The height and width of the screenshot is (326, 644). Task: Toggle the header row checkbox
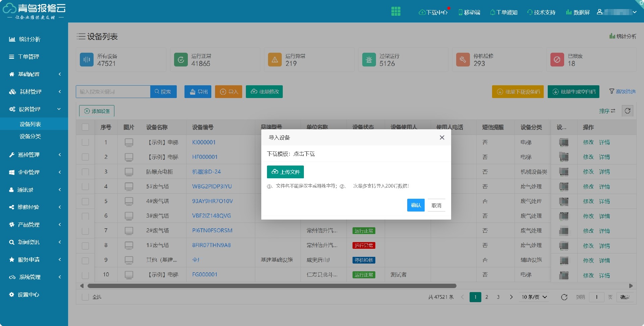(x=86, y=127)
